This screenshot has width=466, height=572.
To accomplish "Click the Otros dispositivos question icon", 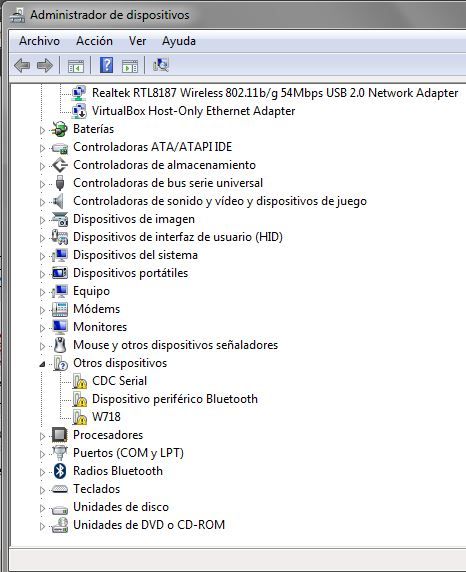I will 60,363.
